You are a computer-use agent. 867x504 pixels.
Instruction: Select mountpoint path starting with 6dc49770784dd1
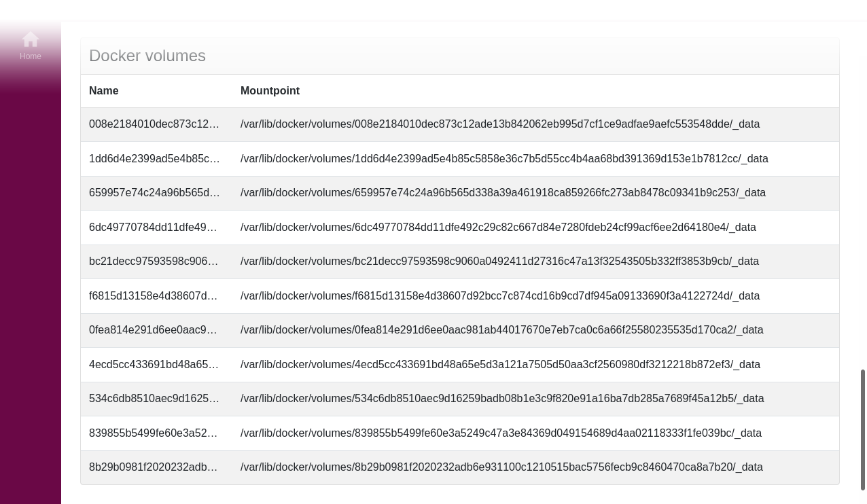point(498,228)
